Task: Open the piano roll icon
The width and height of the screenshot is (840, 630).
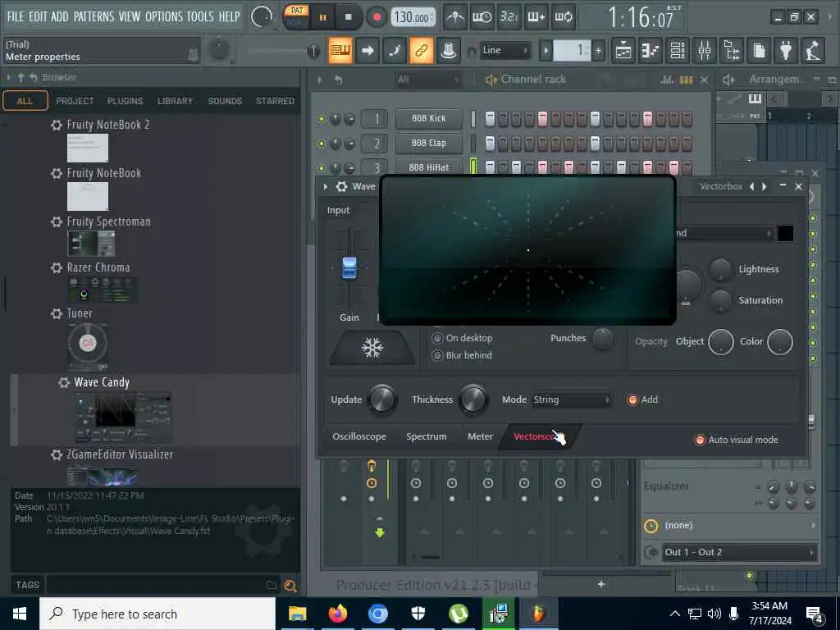Action: point(651,51)
